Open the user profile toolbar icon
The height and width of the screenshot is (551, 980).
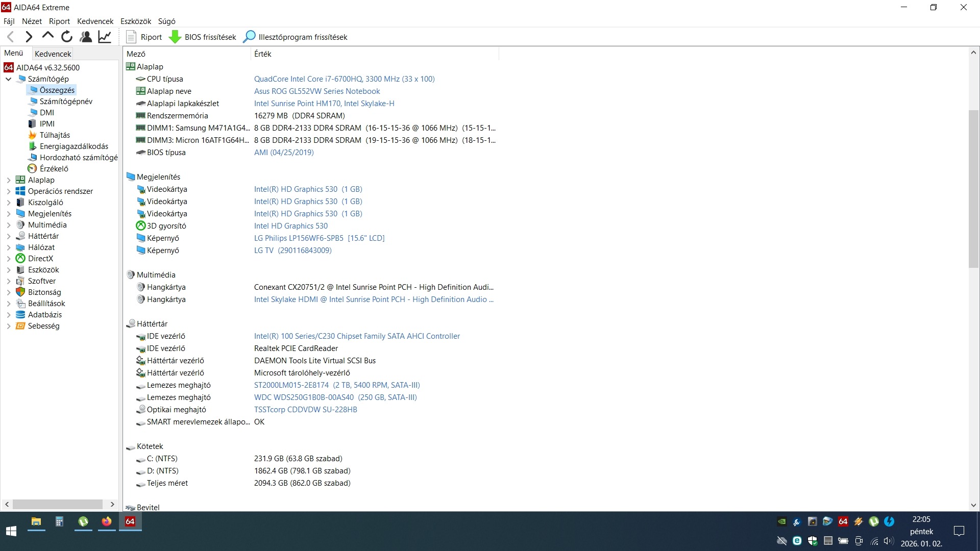86,37
